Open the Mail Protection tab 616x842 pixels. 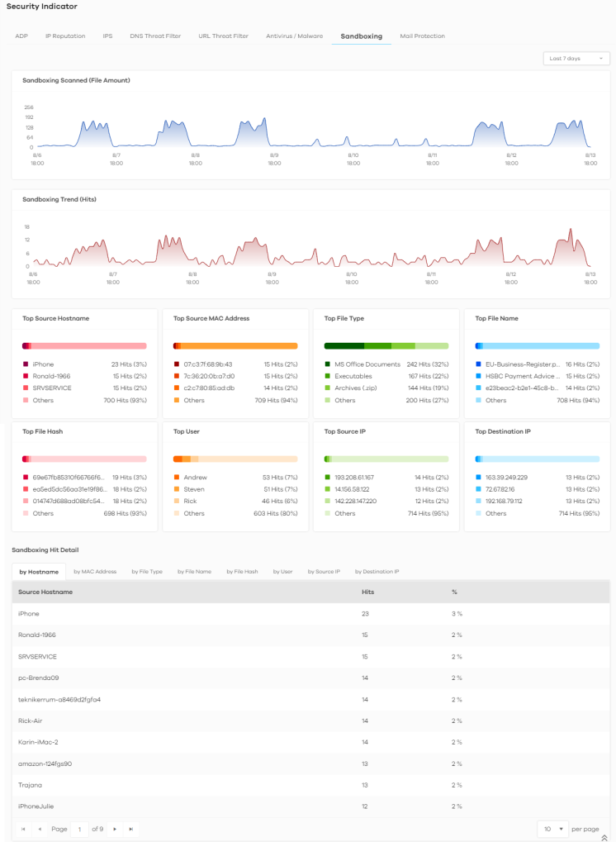[422, 36]
